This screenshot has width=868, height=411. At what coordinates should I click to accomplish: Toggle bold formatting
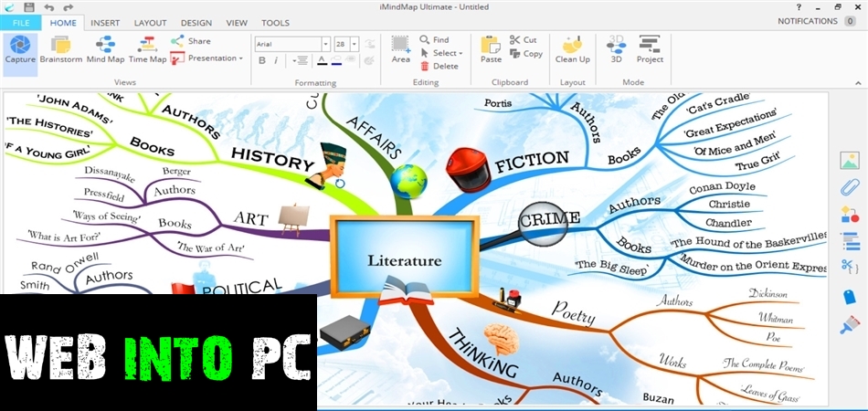[262, 61]
